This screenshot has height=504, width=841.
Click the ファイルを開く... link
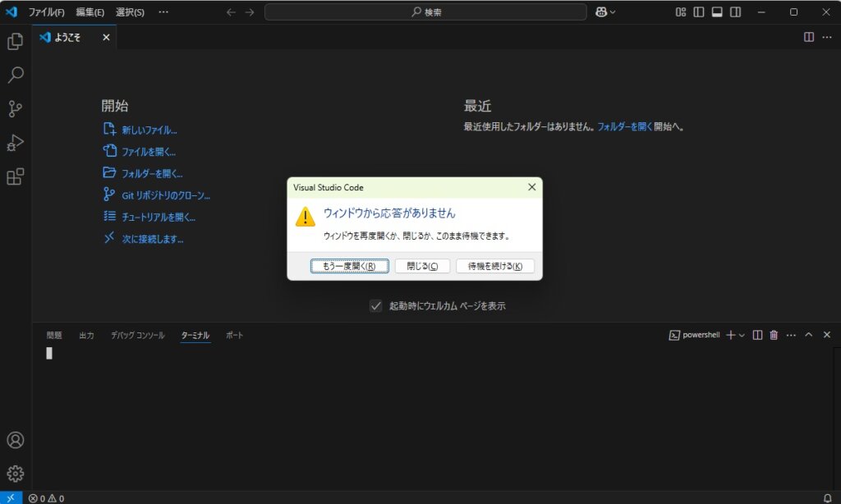tap(149, 152)
